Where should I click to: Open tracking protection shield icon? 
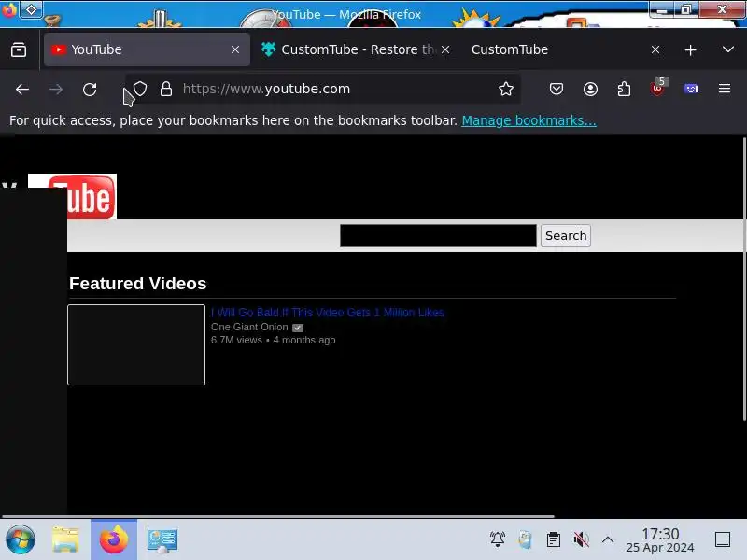click(x=140, y=89)
